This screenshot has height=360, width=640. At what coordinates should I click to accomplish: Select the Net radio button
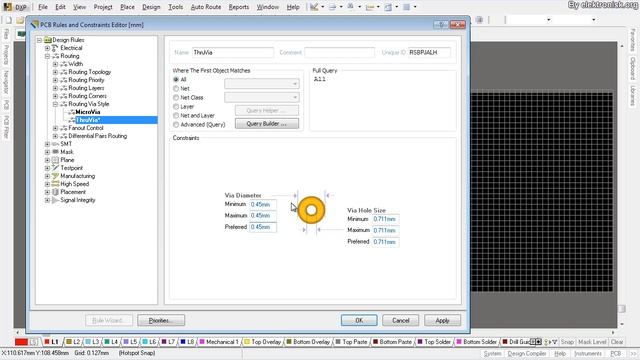click(176, 88)
